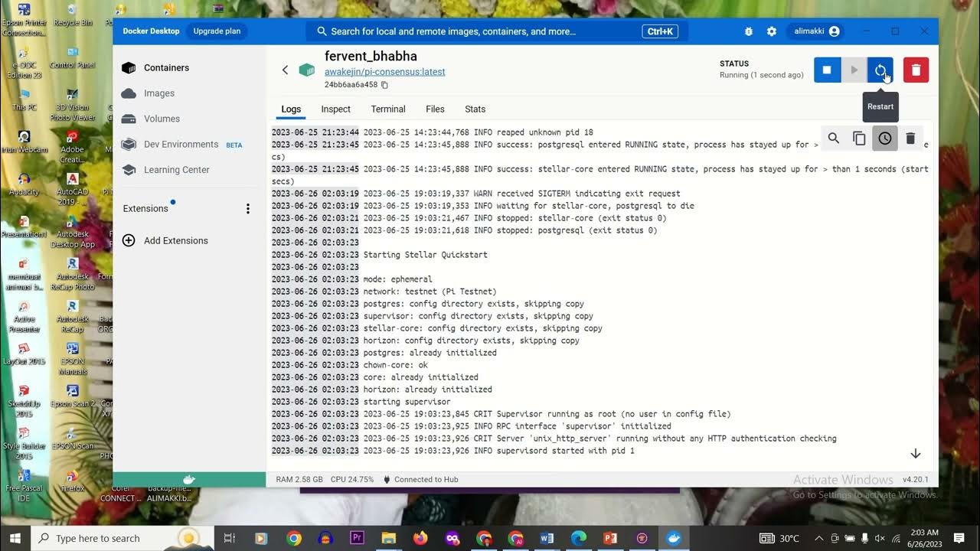980x551 pixels.
Task: Open log search magnifier icon
Action: click(834, 139)
